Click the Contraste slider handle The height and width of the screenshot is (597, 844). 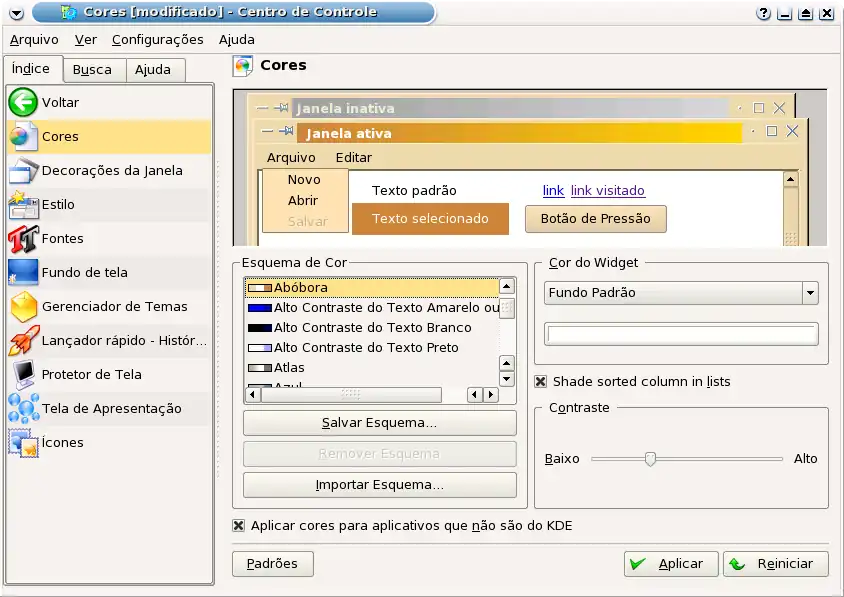point(650,459)
